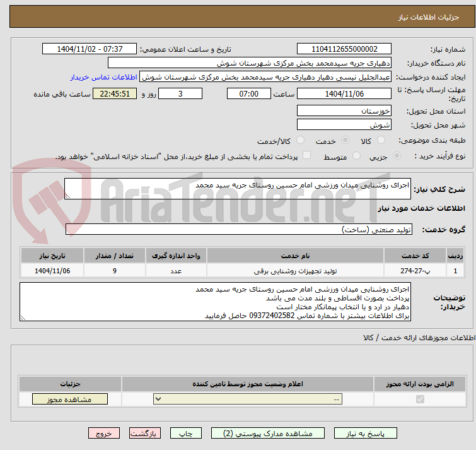Click the table date cell 1404/11/06
The width and height of the screenshot is (476, 450).
click(x=52, y=270)
